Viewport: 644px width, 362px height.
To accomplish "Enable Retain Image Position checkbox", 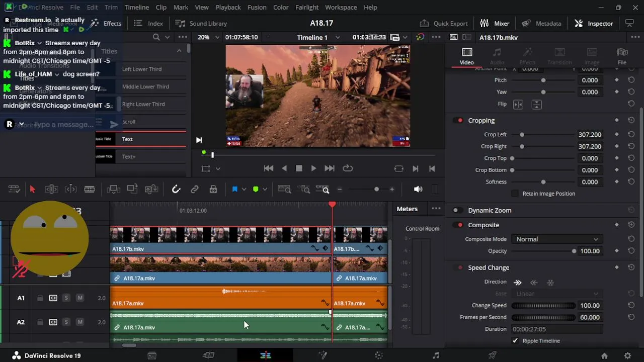I will point(515,194).
